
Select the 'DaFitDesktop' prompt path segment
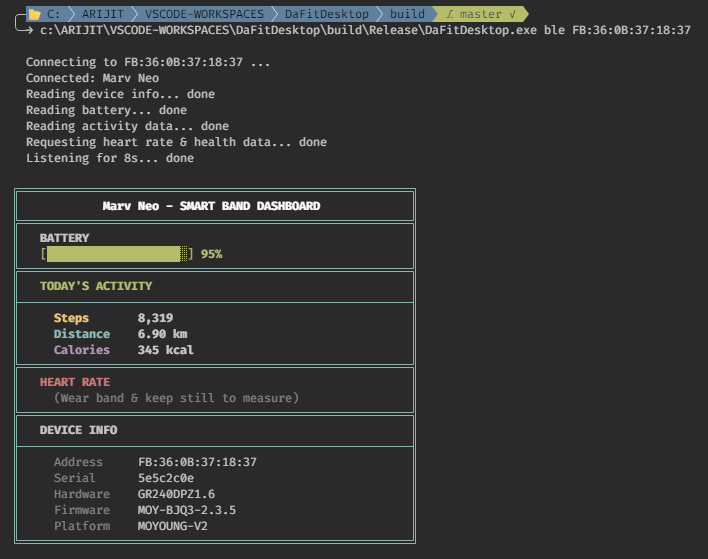point(326,14)
